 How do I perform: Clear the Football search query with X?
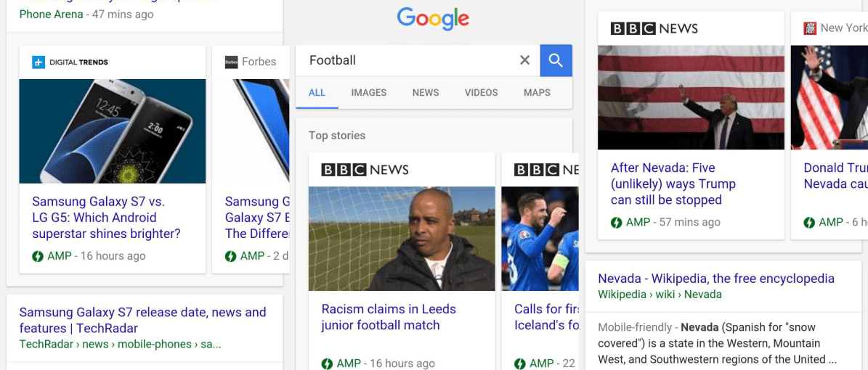pyautogui.click(x=524, y=60)
